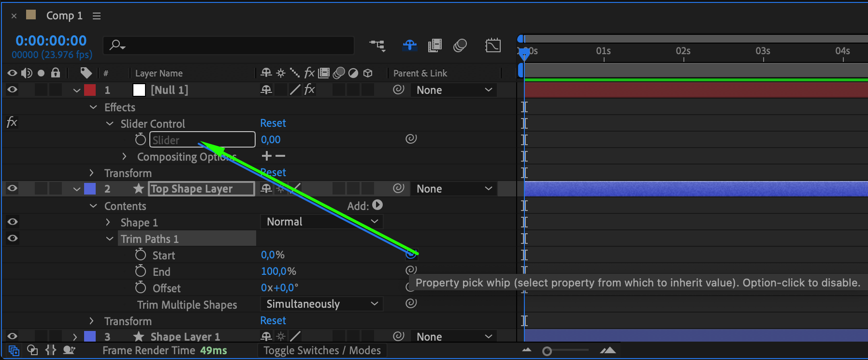
Task: Open the Parent dropdown for Null 1
Action: [454, 90]
